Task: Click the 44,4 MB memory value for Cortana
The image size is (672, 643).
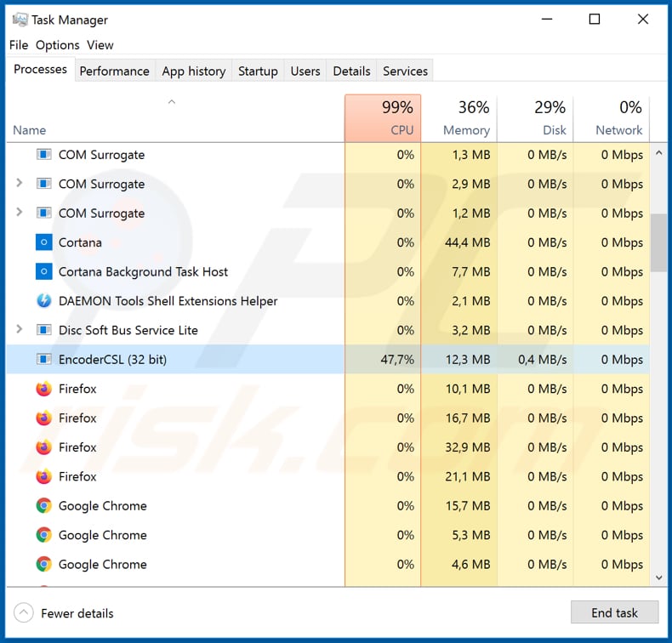Action: point(468,242)
